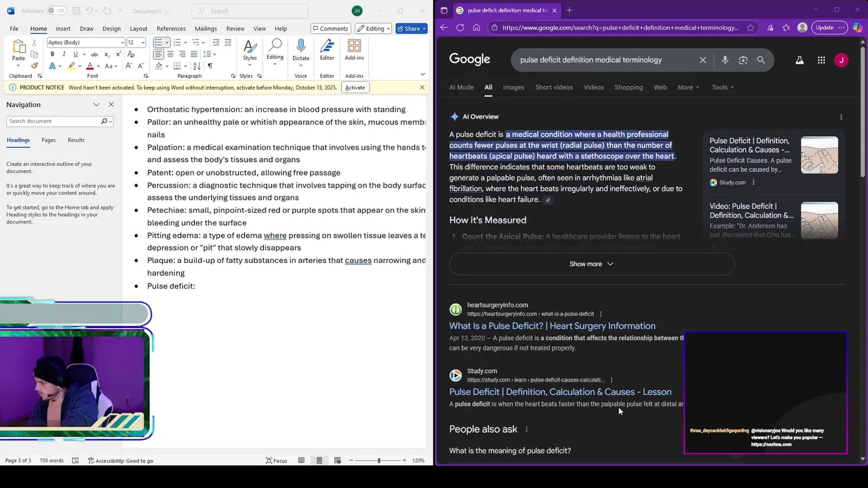
Task: Open Google search Tools dropdown
Action: point(723,87)
